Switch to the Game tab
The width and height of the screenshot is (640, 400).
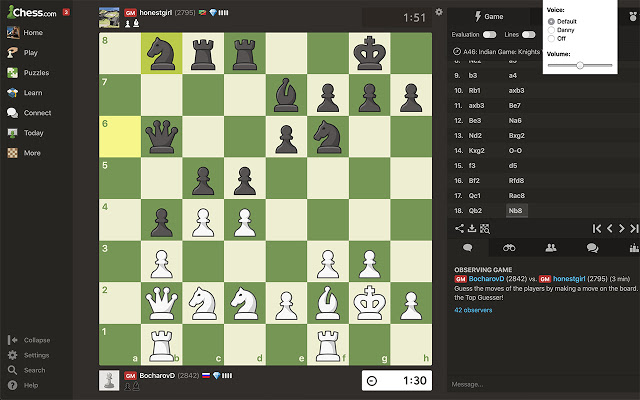click(x=489, y=17)
